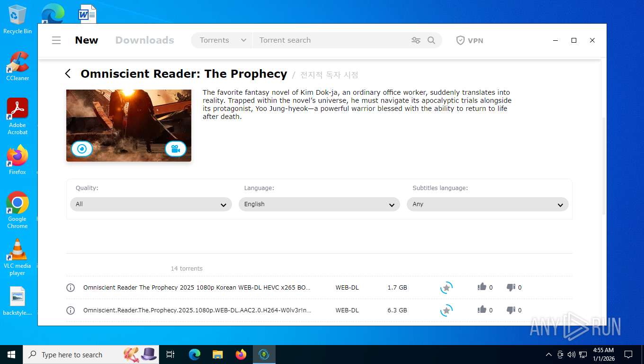Open Firefox from the taskbar

[241, 355]
